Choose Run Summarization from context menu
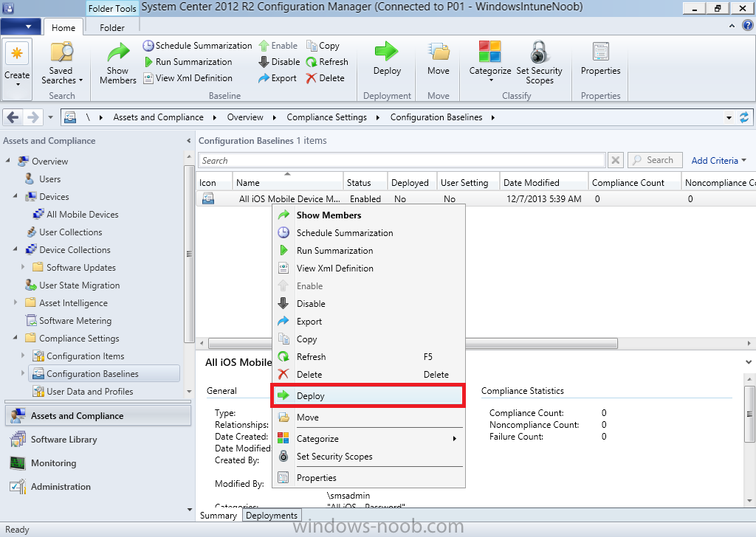Viewport: 756px width, 537px height. 369,251
